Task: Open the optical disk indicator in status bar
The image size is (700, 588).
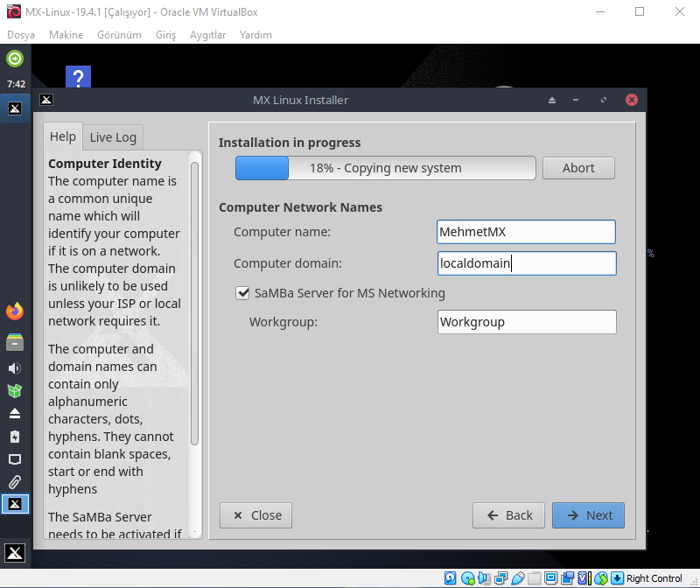Action: tap(467, 578)
